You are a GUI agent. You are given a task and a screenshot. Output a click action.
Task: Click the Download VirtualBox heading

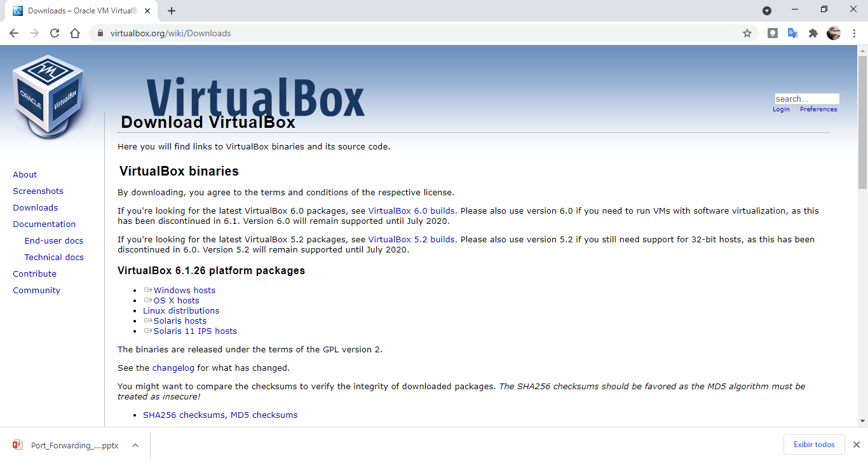point(208,122)
